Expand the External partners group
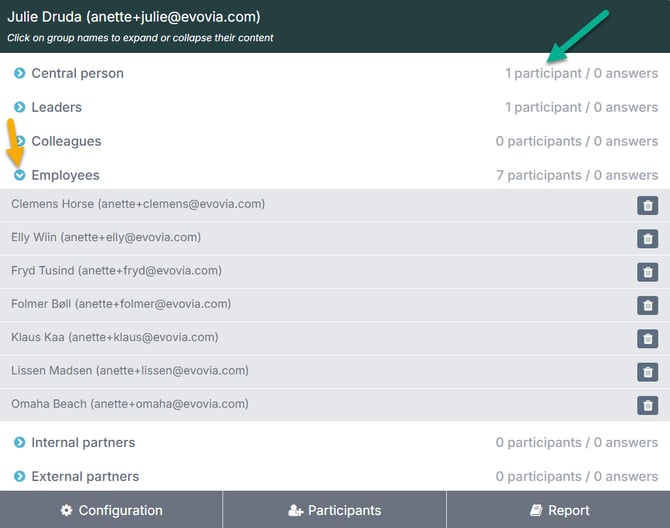The width and height of the screenshot is (670, 528). [19, 476]
